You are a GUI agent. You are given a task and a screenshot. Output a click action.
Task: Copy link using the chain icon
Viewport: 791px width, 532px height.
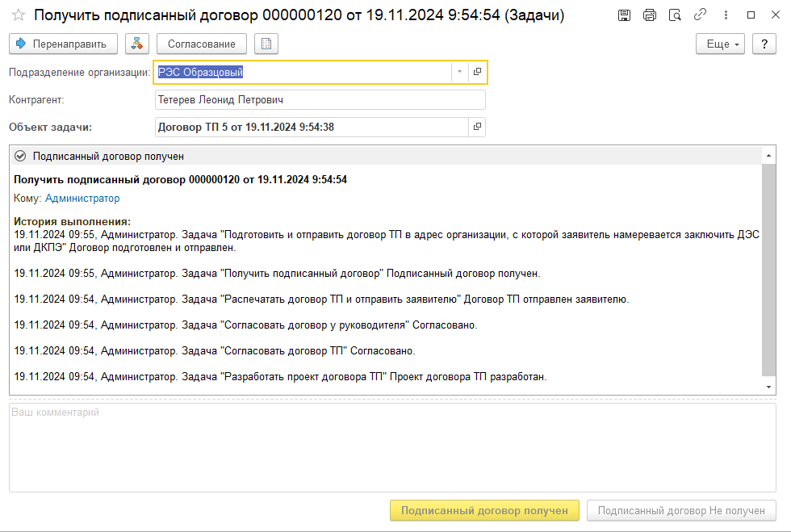700,15
